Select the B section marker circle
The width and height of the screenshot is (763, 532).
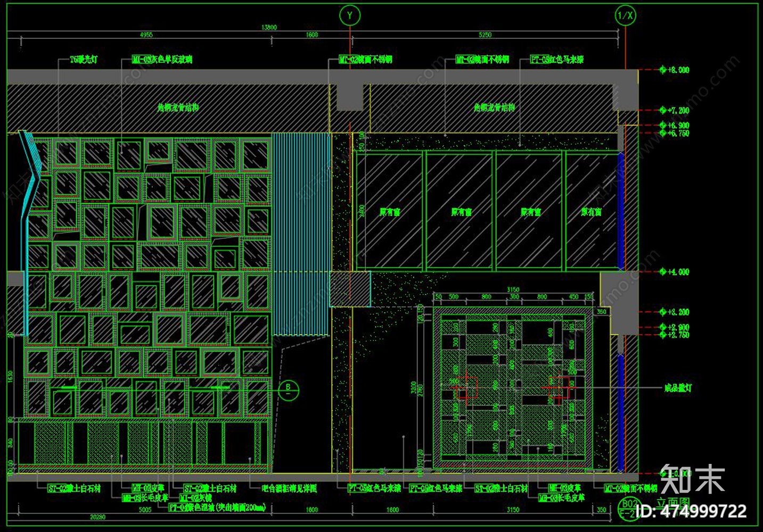[x=288, y=390]
